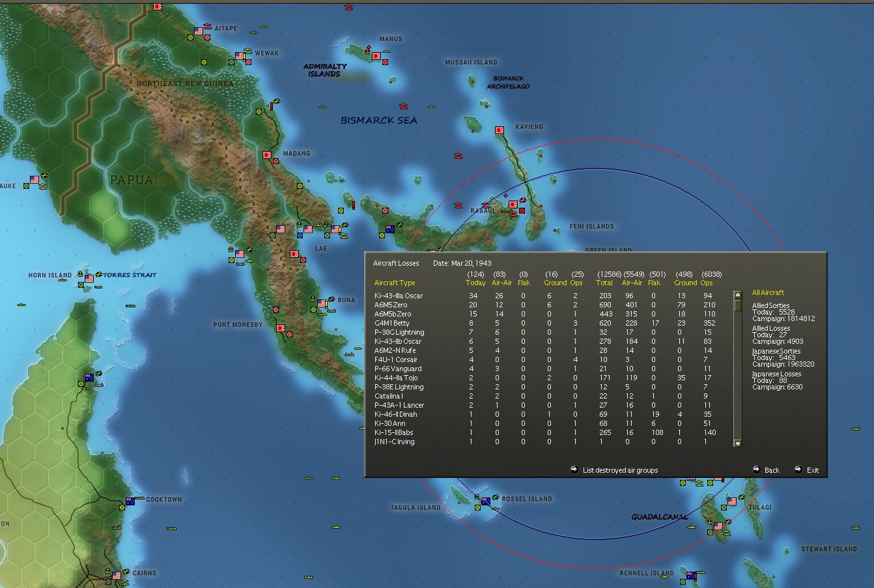Click Ground header under (498)
Screen dimensions: 874x588
(x=685, y=283)
